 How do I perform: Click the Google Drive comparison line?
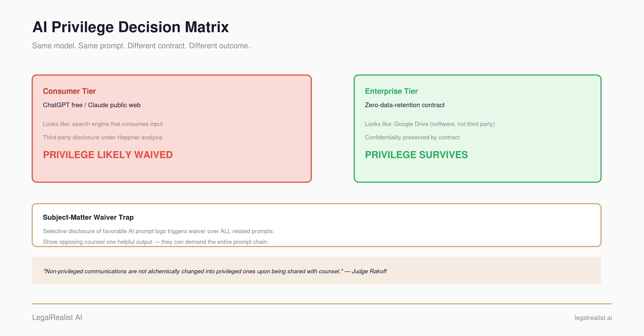click(x=430, y=124)
